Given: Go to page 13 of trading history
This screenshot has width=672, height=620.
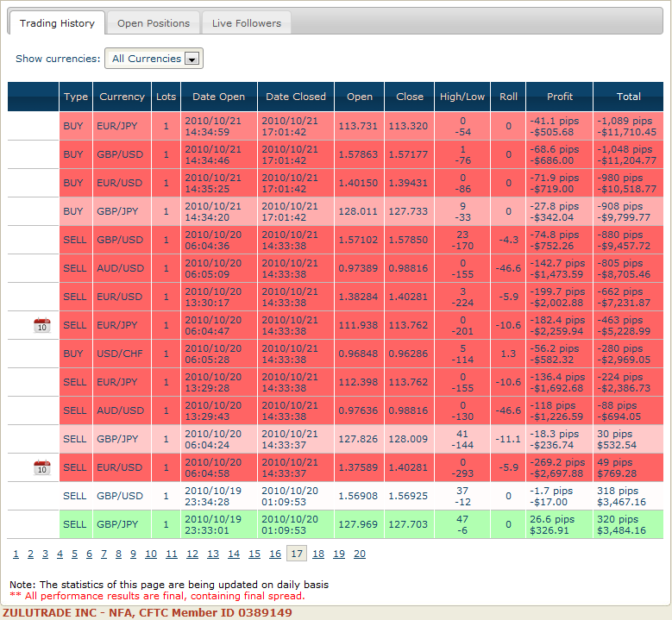Looking at the screenshot, I should 213,554.
